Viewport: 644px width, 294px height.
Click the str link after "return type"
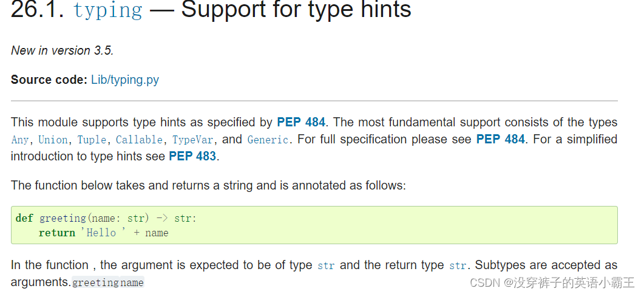458,265
